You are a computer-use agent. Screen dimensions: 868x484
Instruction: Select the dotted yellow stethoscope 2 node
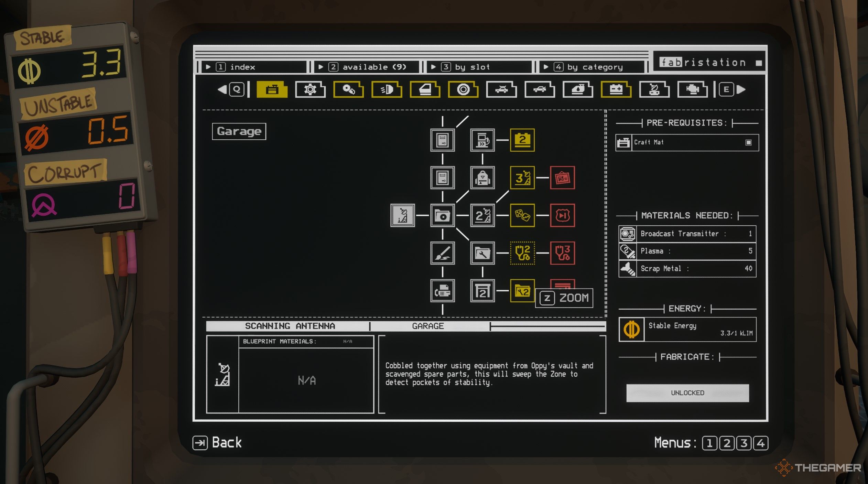click(x=522, y=253)
